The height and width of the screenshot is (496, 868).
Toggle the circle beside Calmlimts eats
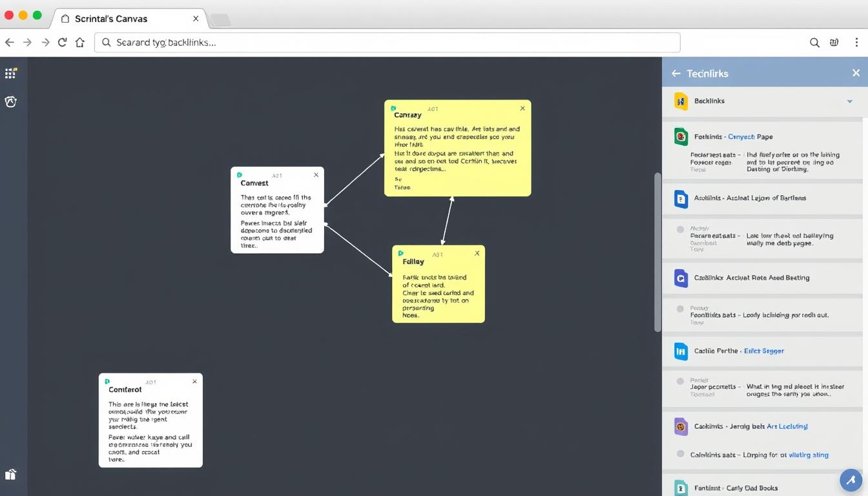pyautogui.click(x=680, y=454)
